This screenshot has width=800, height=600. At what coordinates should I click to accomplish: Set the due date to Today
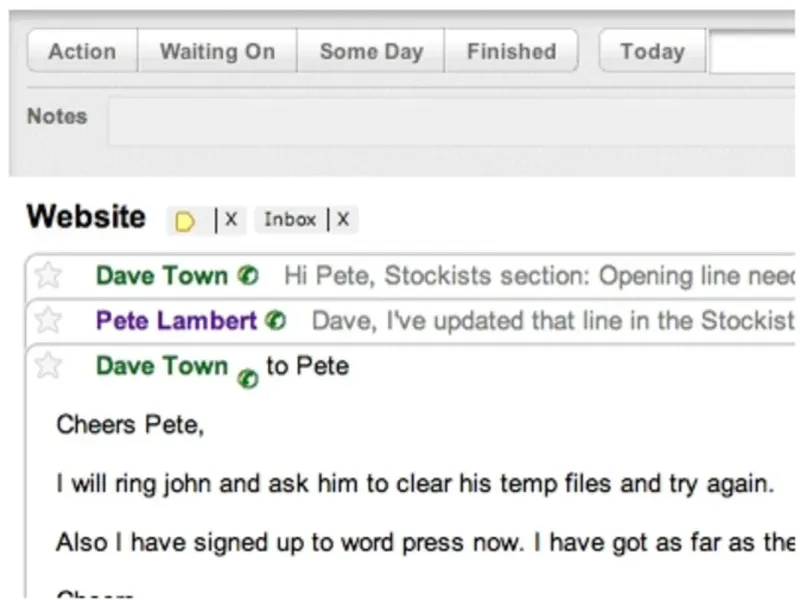click(652, 51)
